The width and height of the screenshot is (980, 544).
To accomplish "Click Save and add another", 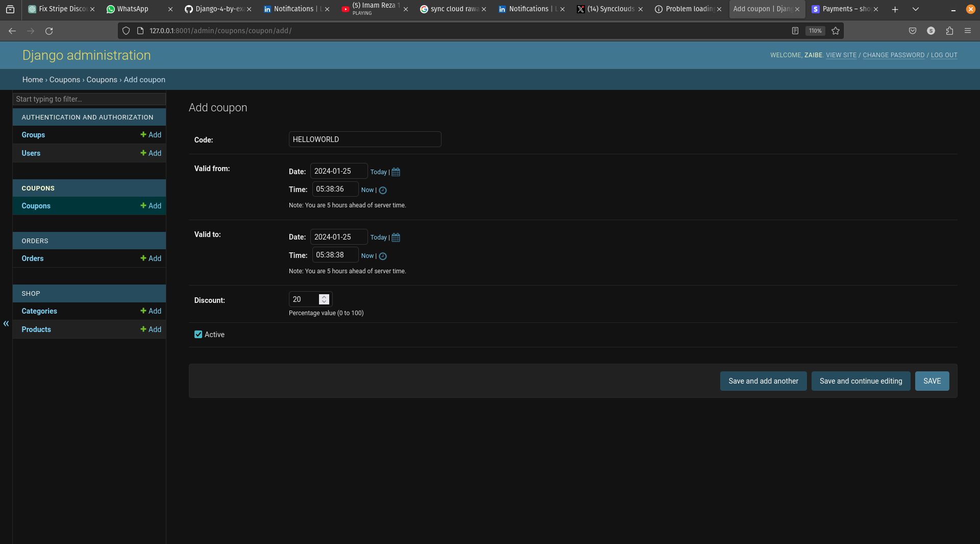I will tap(763, 381).
